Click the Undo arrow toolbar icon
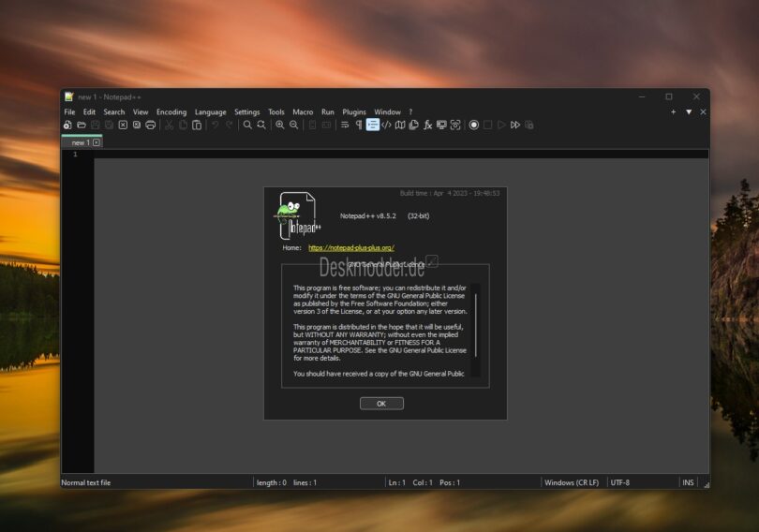 pyautogui.click(x=215, y=125)
